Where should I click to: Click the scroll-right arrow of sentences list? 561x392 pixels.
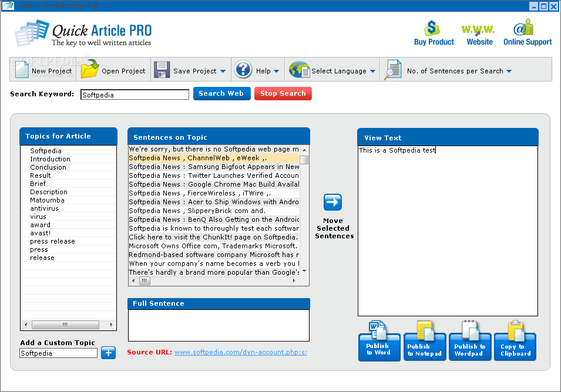294,281
